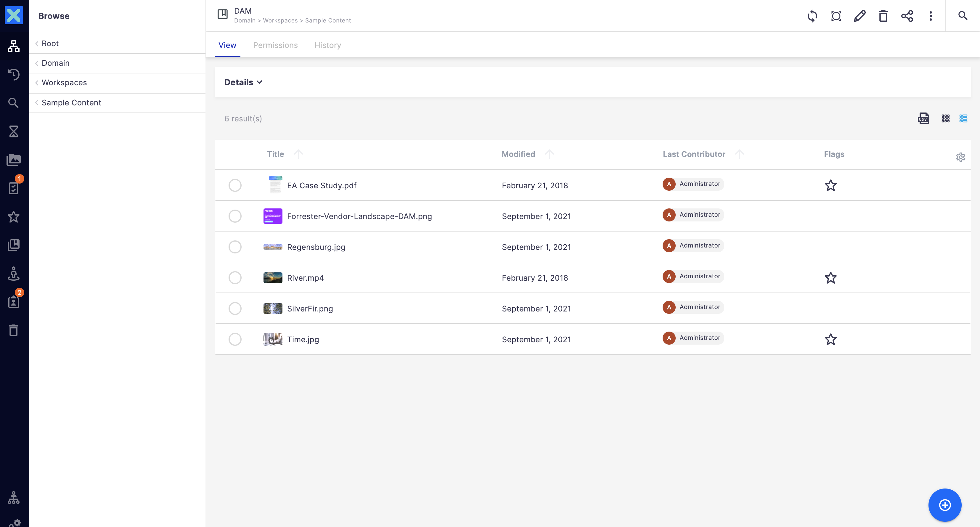Click the workspace bookmark icon beside DAM title
Image resolution: width=980 pixels, height=527 pixels.
223,15
